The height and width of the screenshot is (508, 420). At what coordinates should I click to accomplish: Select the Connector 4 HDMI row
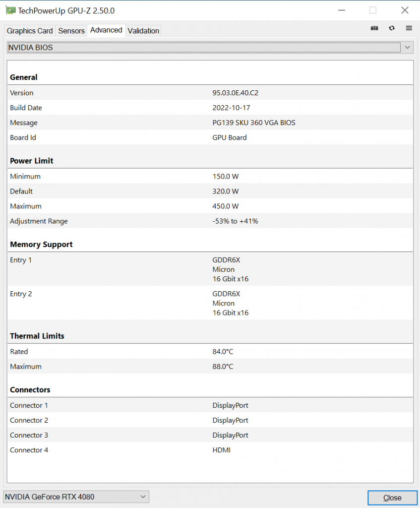(210, 450)
